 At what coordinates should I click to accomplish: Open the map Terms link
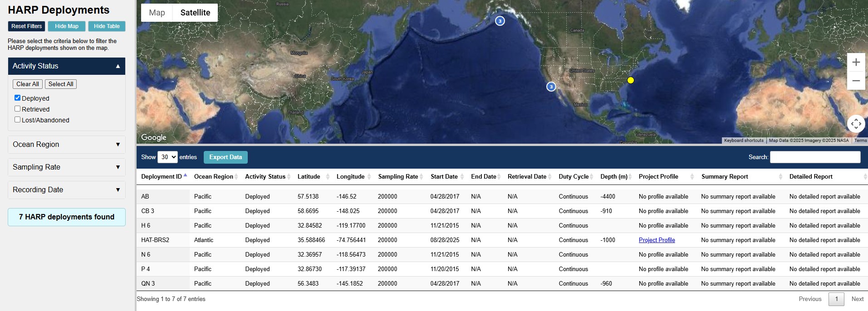click(860, 141)
